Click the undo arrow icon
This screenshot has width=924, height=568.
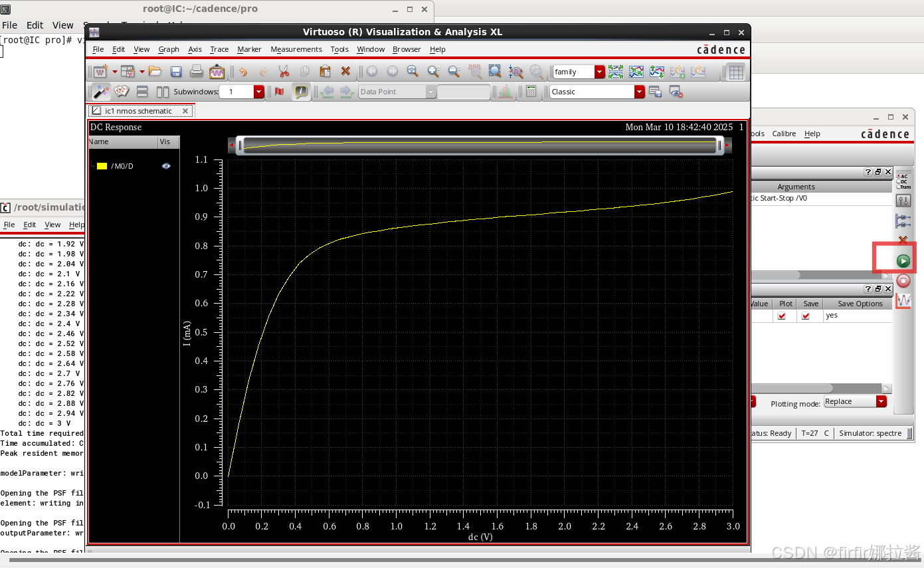tap(243, 72)
